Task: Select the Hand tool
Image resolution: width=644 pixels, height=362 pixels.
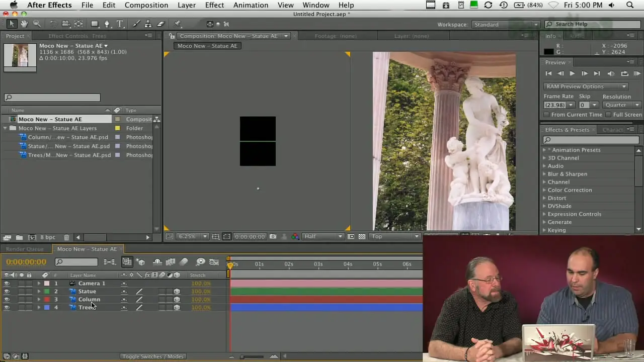Action: click(24, 24)
